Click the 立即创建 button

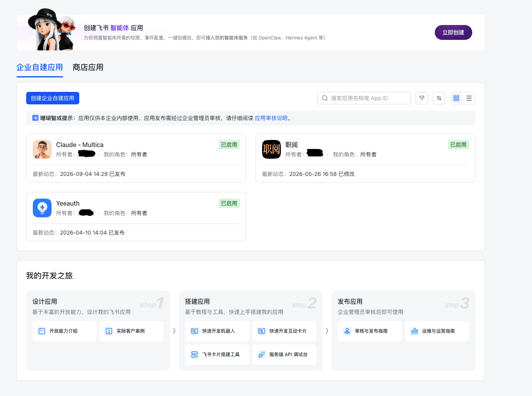coord(453,32)
